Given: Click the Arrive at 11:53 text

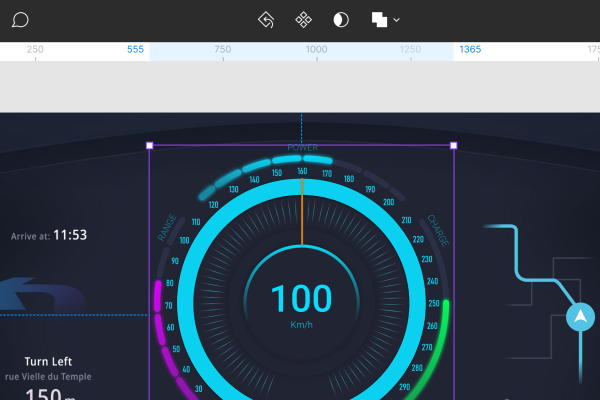Looking at the screenshot, I should pos(49,236).
